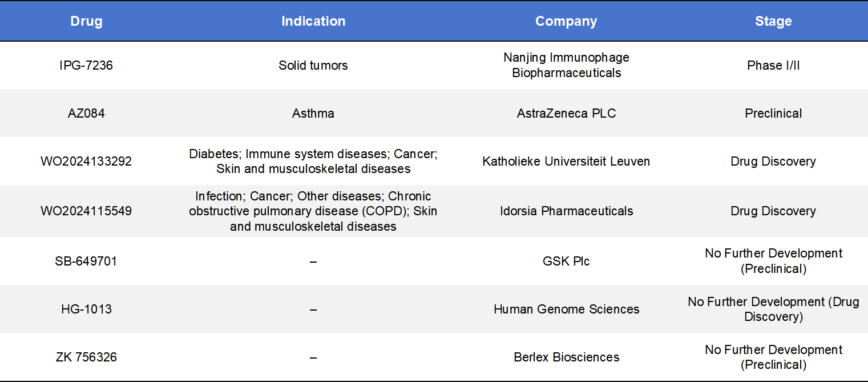Viewport: 868px width, 382px height.
Task: Click the Drug column header
Action: 86,21
